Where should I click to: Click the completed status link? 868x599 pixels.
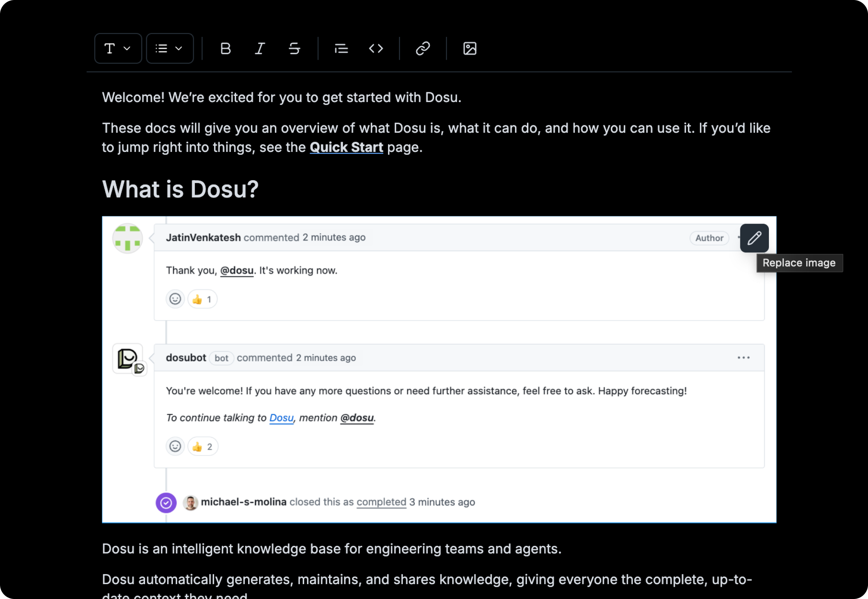(381, 502)
